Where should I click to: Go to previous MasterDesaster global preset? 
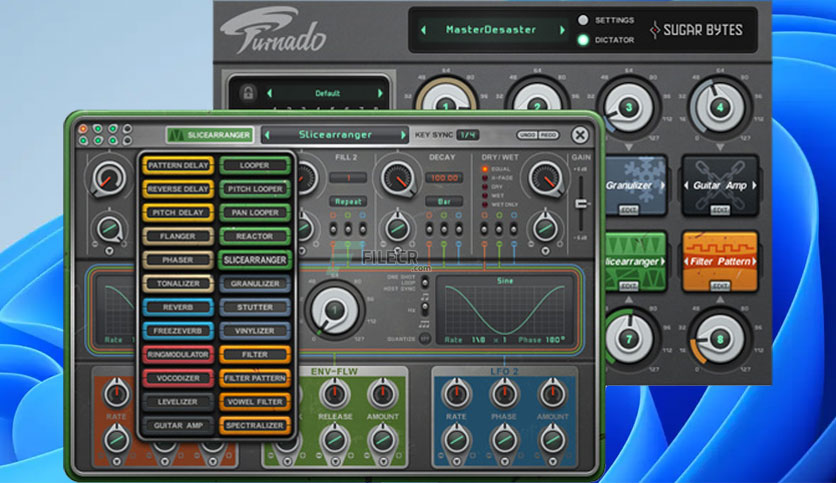424,30
